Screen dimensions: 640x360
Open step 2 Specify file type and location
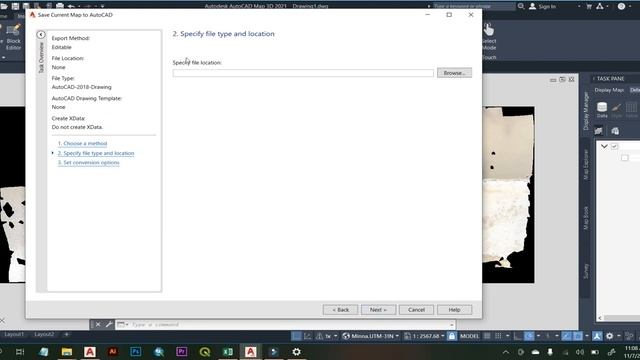coord(96,153)
